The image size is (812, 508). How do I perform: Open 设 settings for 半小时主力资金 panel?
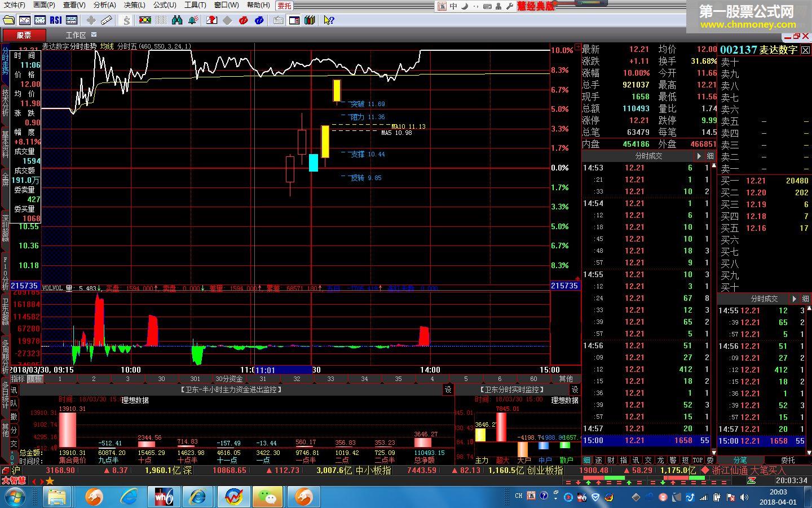pyautogui.click(x=448, y=389)
